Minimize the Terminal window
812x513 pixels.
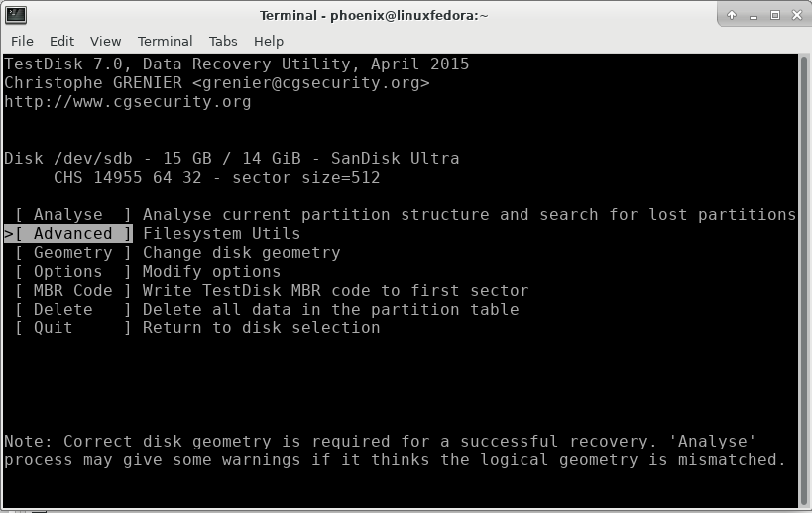[x=754, y=16]
